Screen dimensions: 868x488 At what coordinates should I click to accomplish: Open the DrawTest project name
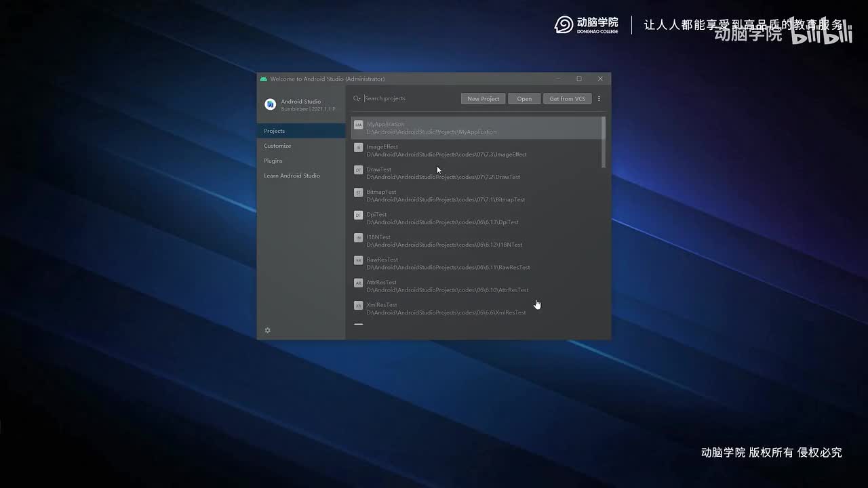379,169
